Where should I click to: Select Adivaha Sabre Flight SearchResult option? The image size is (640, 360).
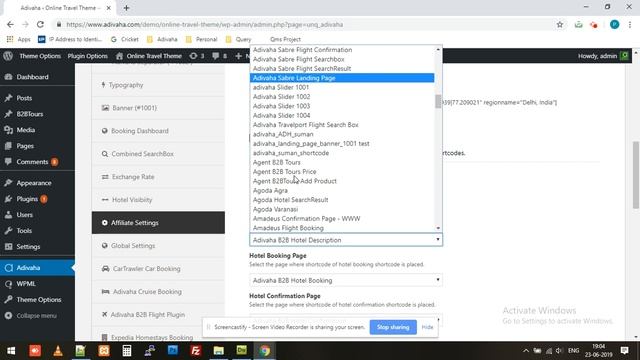point(342,69)
